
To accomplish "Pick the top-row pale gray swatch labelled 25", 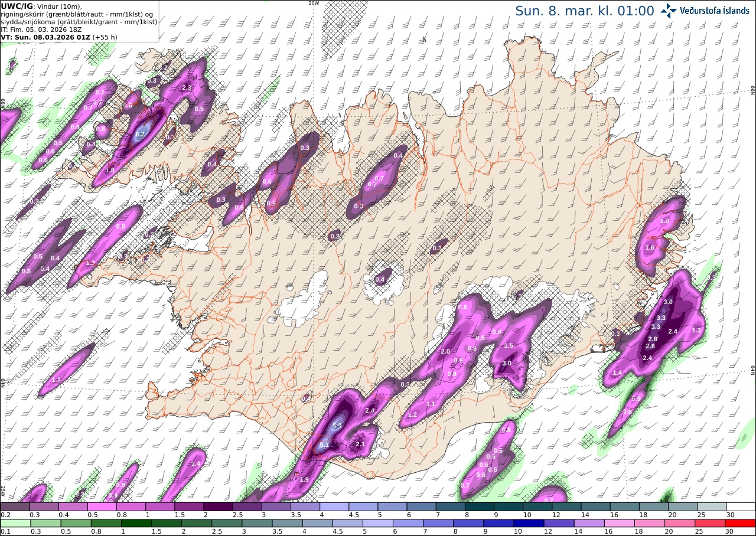I will click(712, 506).
